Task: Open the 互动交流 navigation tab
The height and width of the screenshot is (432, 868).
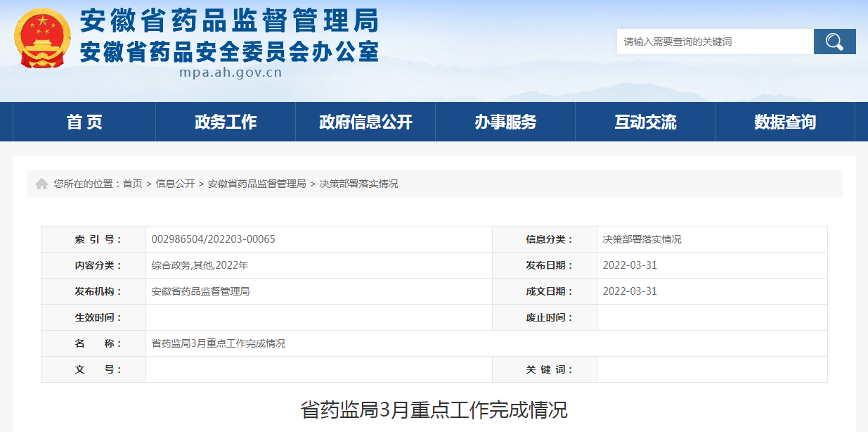Action: [x=645, y=122]
